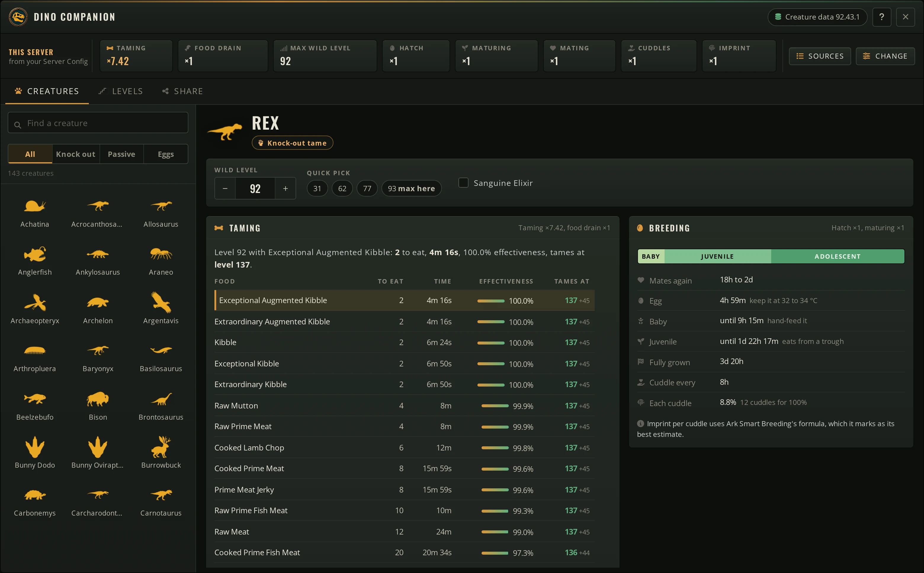Pick quick level 77

(x=367, y=188)
